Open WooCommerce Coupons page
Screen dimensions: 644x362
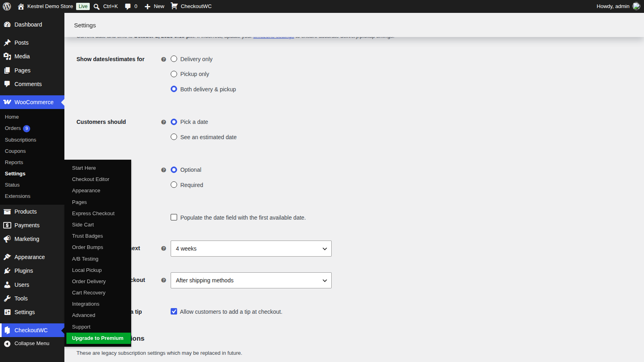pos(15,151)
